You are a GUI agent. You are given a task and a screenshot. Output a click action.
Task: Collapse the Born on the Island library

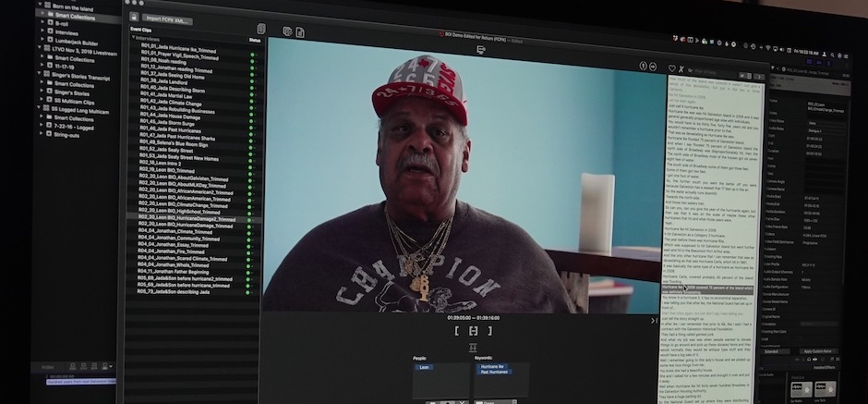point(39,5)
